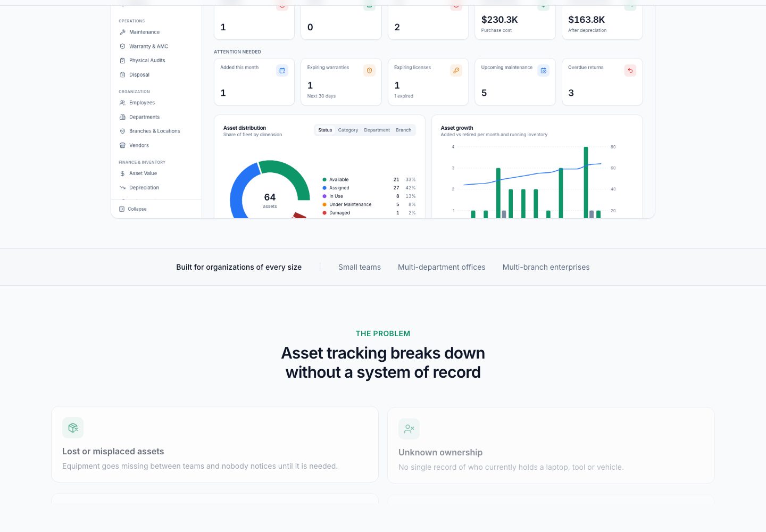Click the Employees people icon
Screen dimensions: 766x532
coord(122,103)
